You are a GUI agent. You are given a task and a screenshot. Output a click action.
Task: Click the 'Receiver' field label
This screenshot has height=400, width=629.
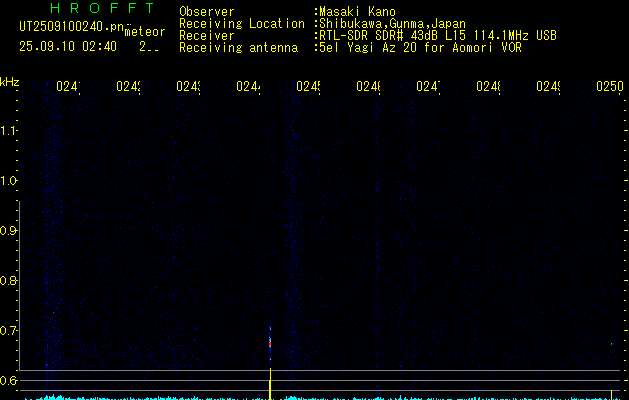click(207, 36)
